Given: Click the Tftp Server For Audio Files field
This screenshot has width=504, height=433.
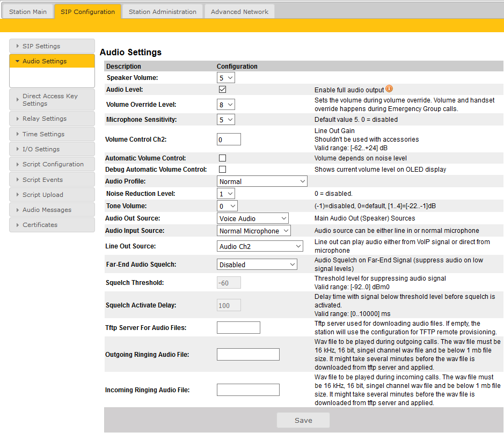Looking at the screenshot, I should click(238, 328).
